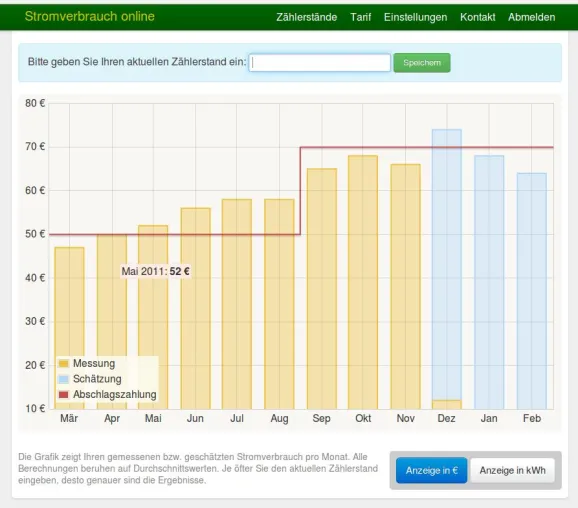
Task: Click the Abschlagszahlung legend color swatch
Action: point(64,394)
